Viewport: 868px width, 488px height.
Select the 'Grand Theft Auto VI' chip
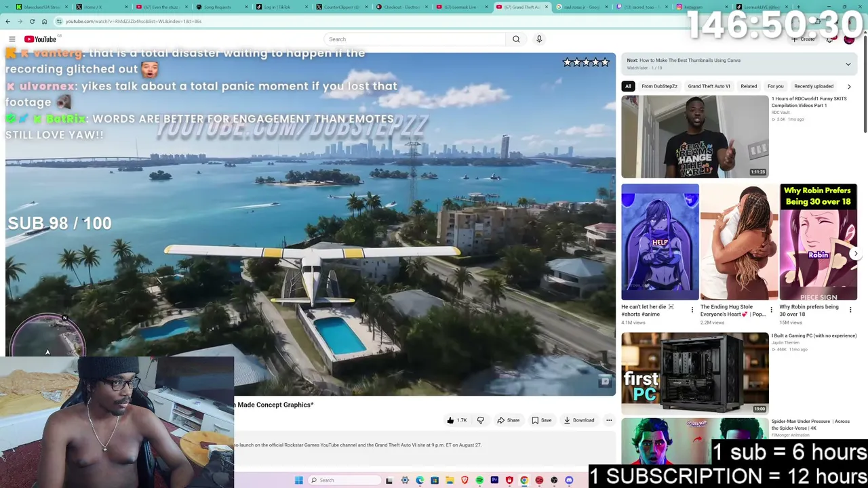pyautogui.click(x=709, y=86)
